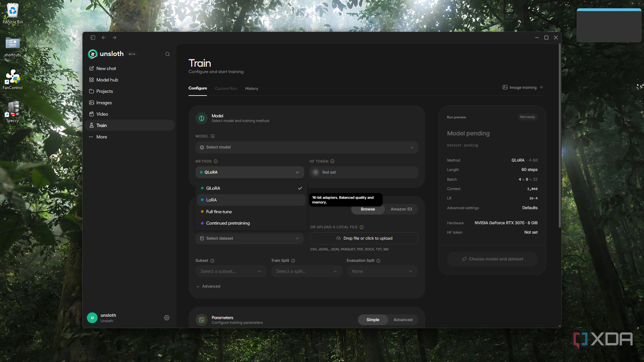Collapse the QLoRA method dropdown
The height and width of the screenshot is (362, 644).
(250, 172)
